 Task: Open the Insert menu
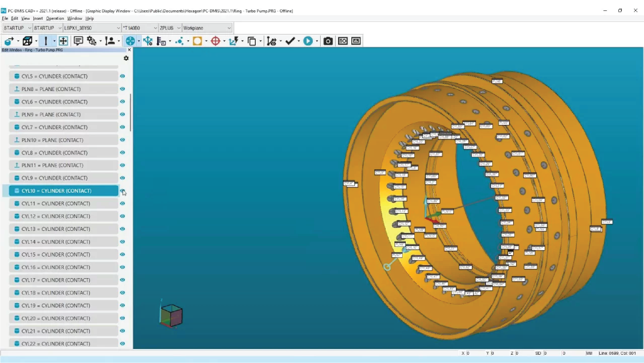[x=38, y=18]
